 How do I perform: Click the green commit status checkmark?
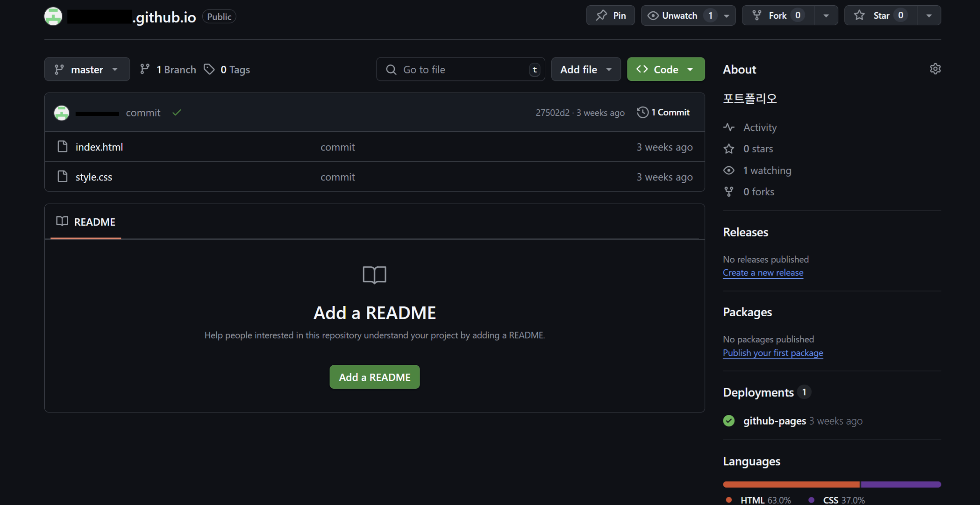[x=177, y=113]
